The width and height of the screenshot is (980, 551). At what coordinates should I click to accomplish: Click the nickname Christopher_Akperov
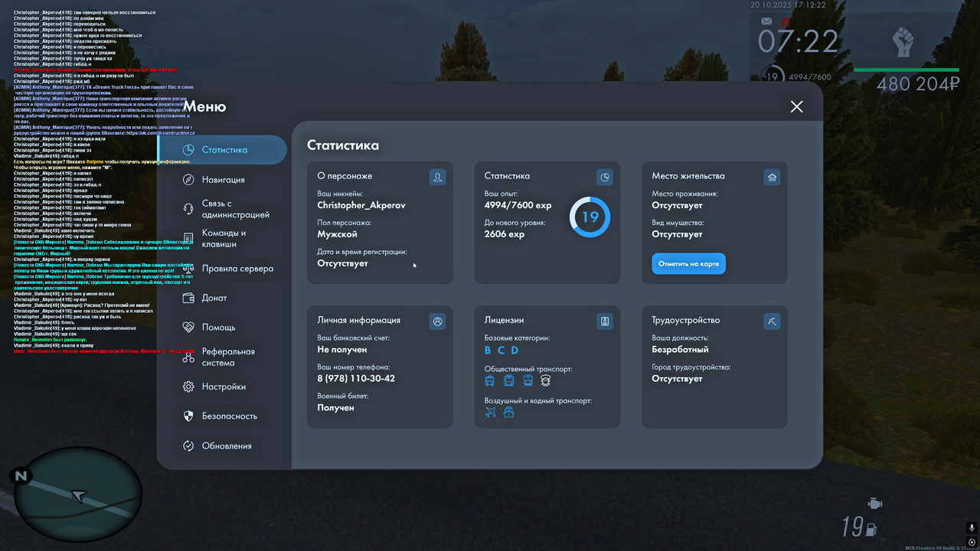tap(361, 205)
